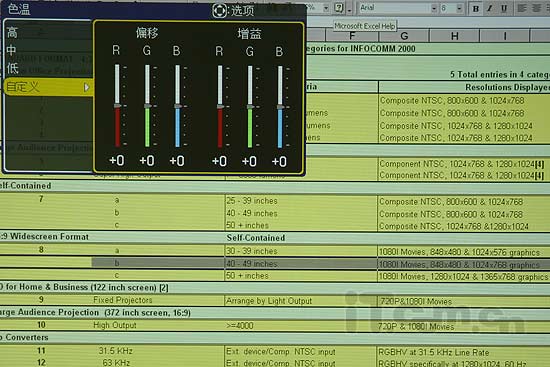Image resolution: width=550 pixels, height=367 pixels.
Task: Open the font size dropdown
Action: click(459, 8)
